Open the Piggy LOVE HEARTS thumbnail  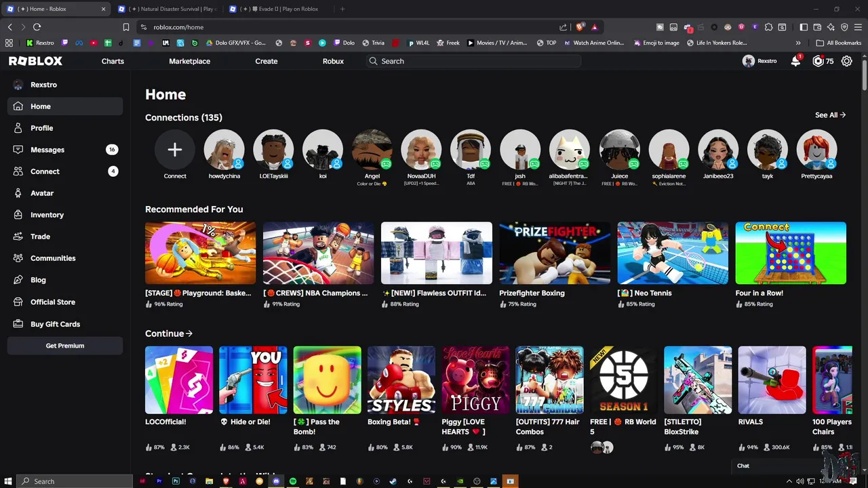475,380
